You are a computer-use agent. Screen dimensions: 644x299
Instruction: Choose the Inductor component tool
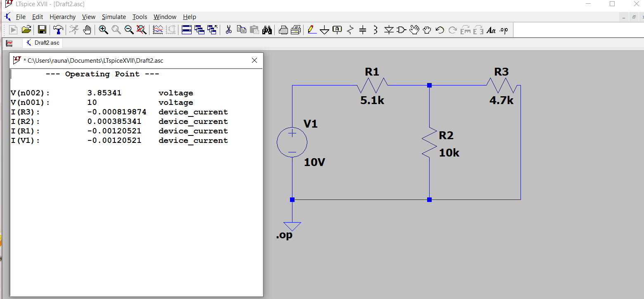[x=375, y=30]
